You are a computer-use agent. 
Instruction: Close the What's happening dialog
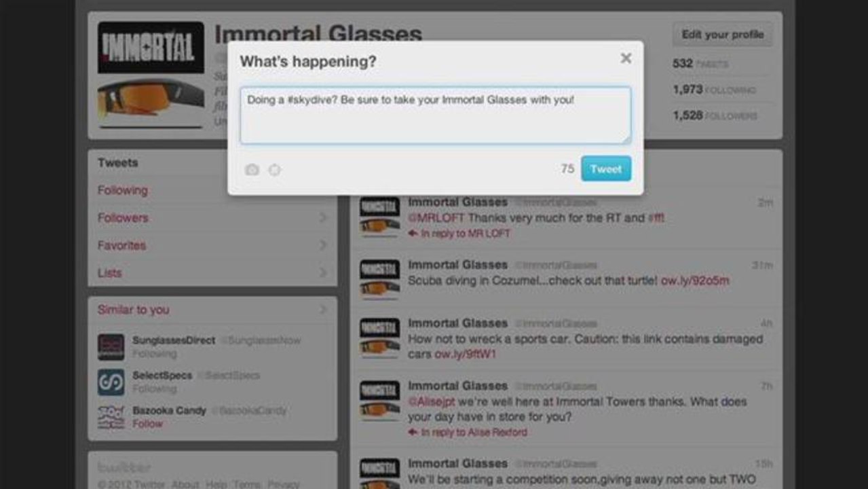coord(626,58)
